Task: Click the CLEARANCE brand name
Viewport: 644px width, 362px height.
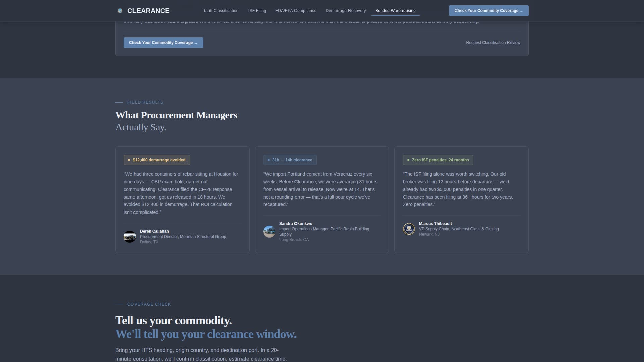Action: pyautogui.click(x=148, y=11)
